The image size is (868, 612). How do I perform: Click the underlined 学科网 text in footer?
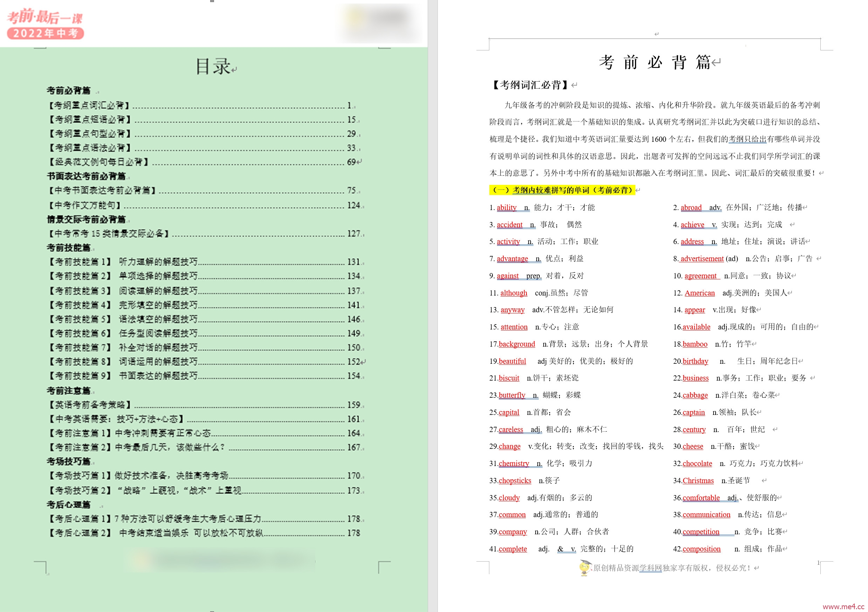[650, 568]
